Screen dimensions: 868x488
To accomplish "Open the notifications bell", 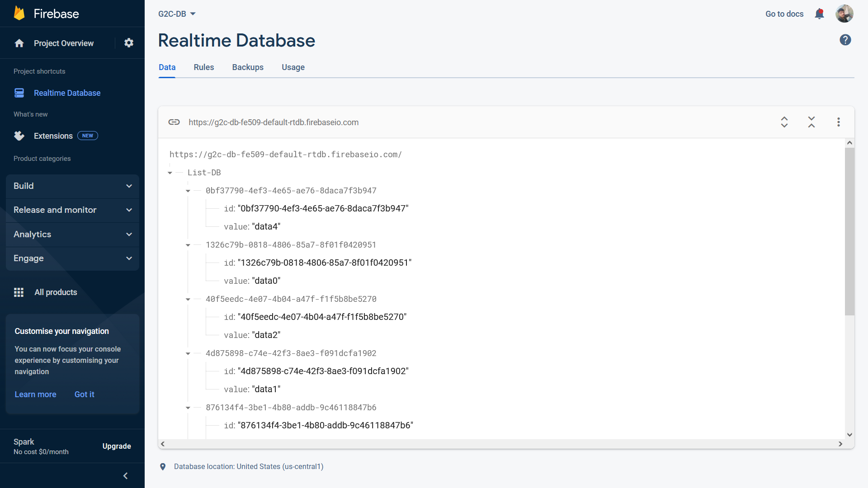I will (819, 14).
